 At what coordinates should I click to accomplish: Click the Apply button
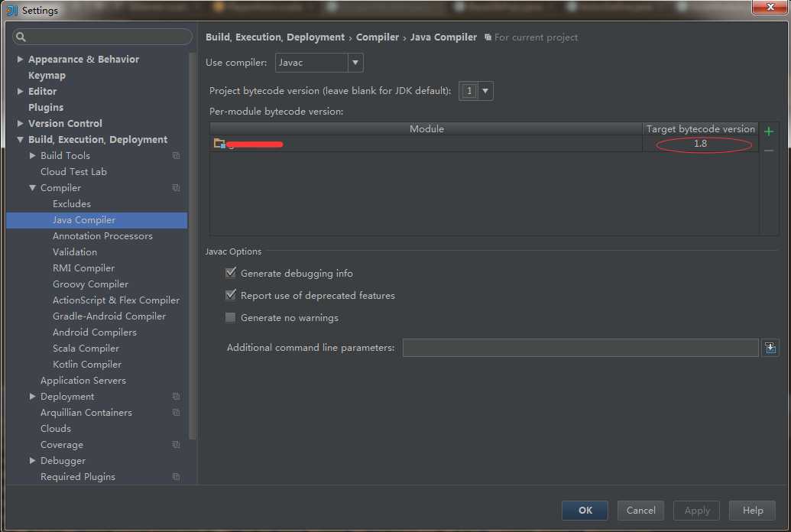(x=697, y=511)
